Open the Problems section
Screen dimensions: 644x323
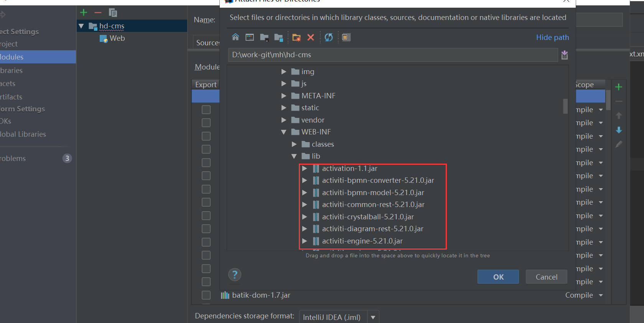(x=13, y=158)
